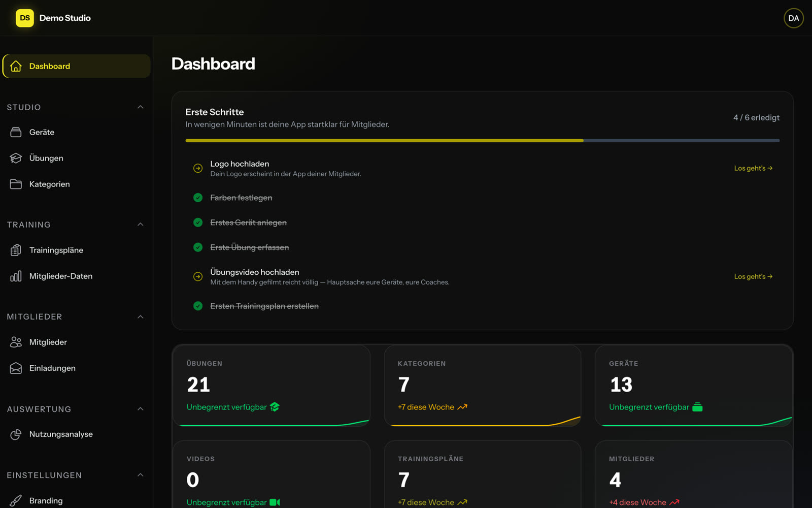Click the green check next to Ersten Trainingsplan erstellen
The image size is (812, 508).
coord(198,306)
